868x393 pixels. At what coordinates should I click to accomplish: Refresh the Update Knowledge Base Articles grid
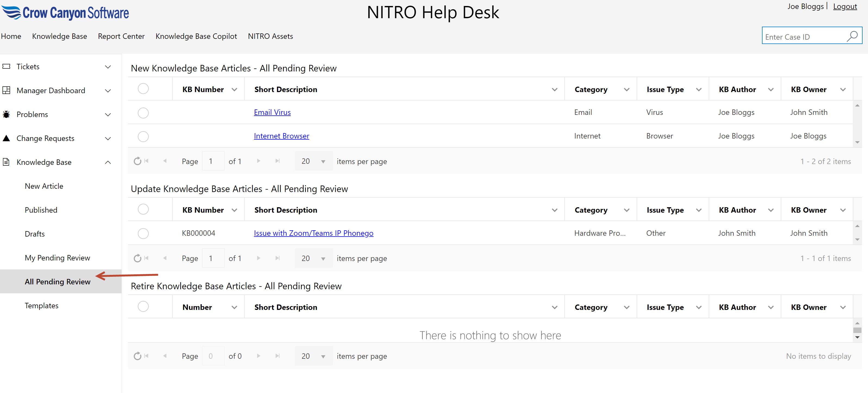[137, 258]
